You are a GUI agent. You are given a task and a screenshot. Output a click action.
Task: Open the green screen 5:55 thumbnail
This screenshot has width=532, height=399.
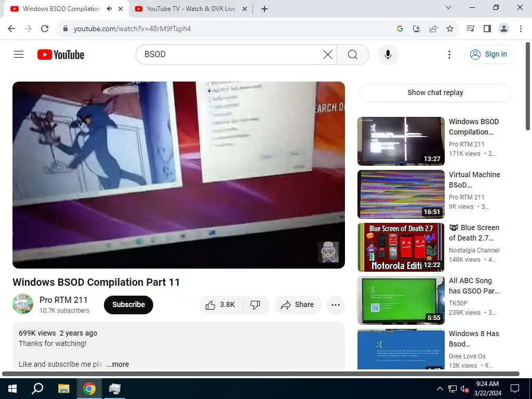coord(401,300)
